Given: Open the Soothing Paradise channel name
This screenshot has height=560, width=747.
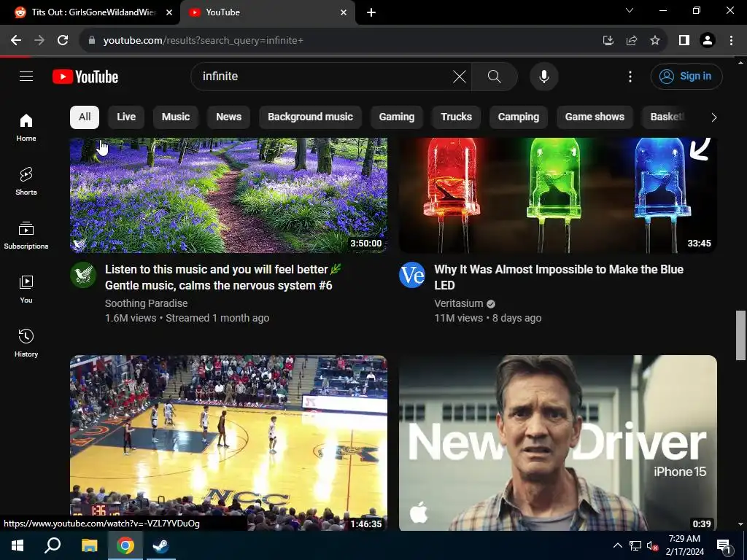Looking at the screenshot, I should pyautogui.click(x=146, y=303).
